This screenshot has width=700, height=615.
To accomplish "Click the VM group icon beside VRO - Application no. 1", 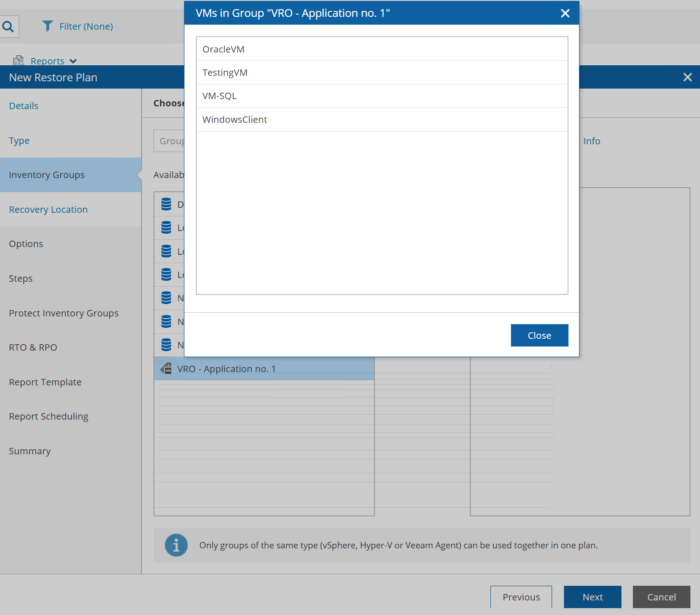I will (167, 369).
